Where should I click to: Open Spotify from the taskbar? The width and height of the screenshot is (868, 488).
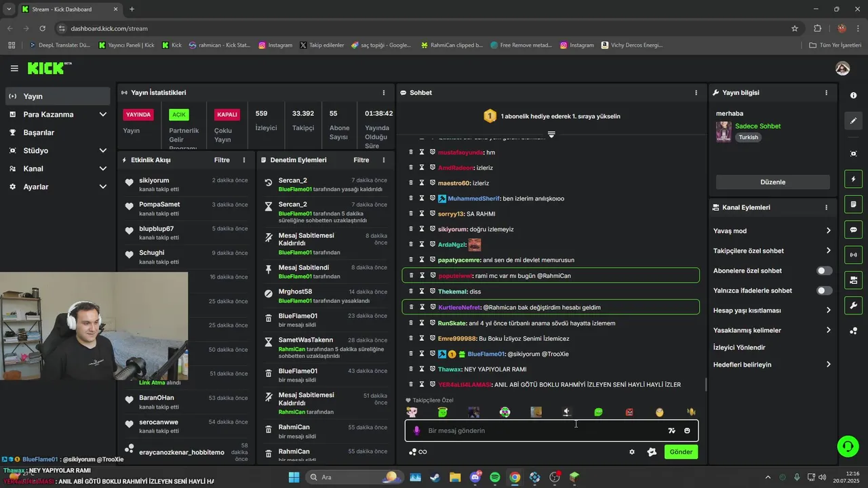pos(495,477)
